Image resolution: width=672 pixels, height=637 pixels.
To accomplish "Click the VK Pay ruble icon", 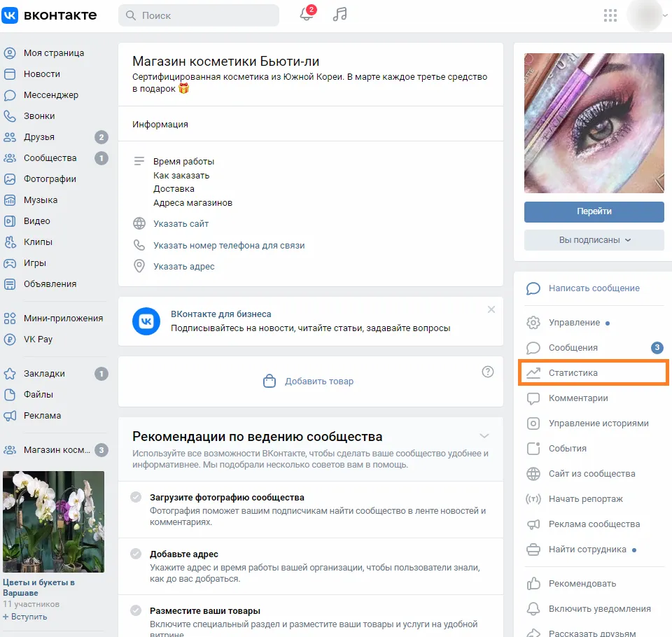I will coord(10,339).
